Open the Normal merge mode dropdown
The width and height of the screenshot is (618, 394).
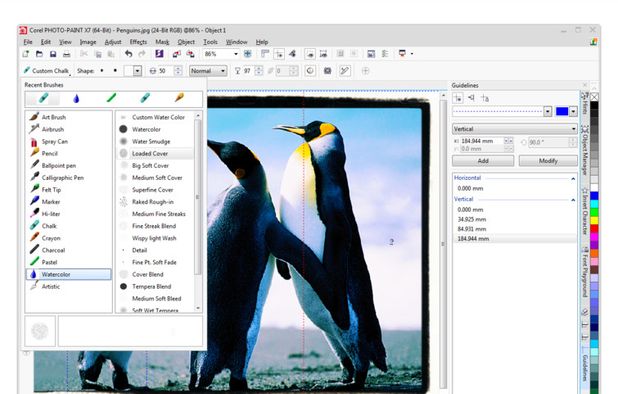click(x=208, y=71)
